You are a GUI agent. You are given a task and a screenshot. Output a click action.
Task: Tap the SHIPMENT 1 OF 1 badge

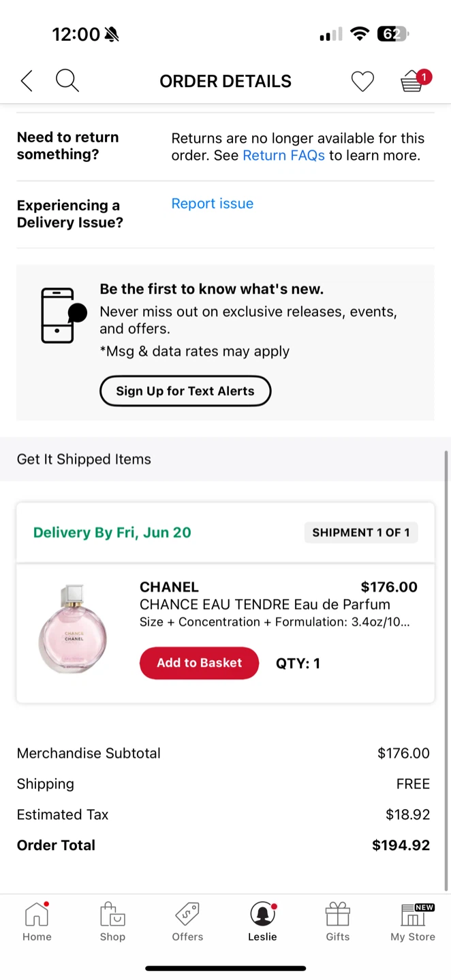coord(360,532)
